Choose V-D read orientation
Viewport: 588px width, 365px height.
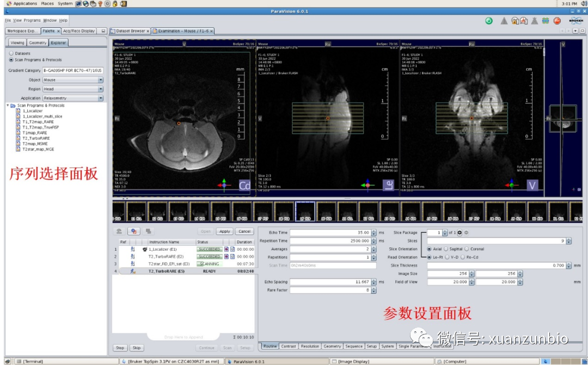click(447, 257)
